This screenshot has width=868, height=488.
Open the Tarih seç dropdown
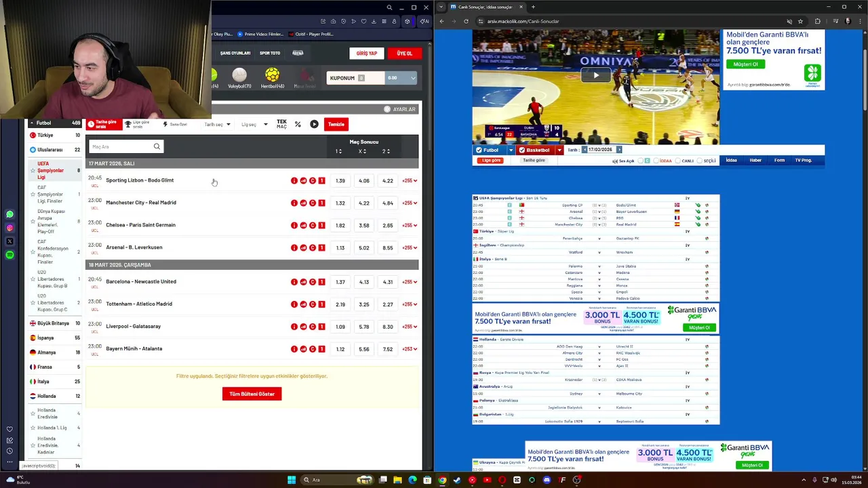coord(218,124)
